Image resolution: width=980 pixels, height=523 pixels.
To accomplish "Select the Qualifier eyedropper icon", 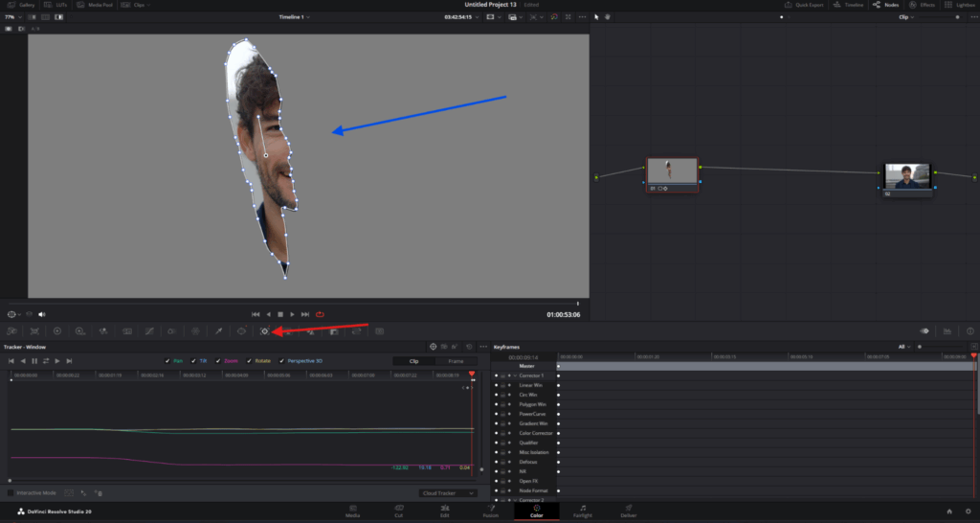I will pos(218,330).
